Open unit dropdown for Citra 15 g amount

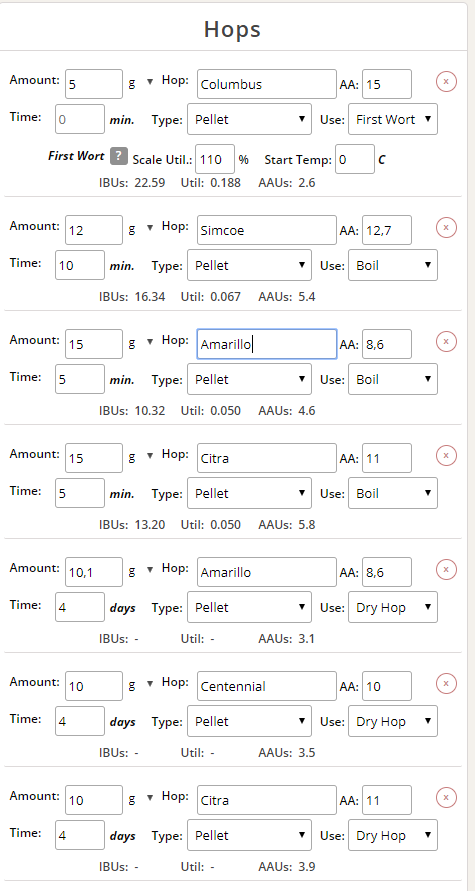[150, 456]
